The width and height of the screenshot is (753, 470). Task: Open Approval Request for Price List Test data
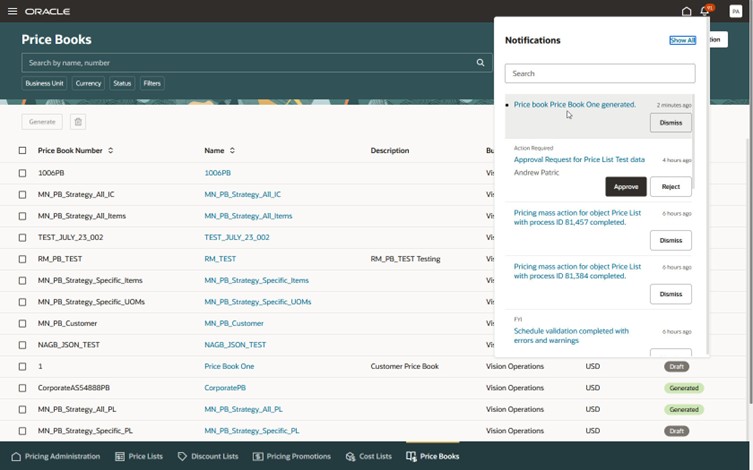pos(579,159)
